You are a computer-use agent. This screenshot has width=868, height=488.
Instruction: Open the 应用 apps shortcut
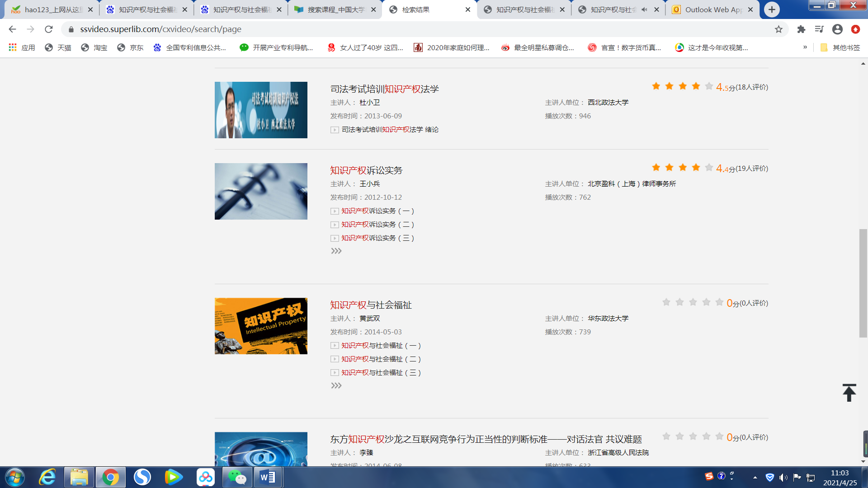tap(22, 47)
